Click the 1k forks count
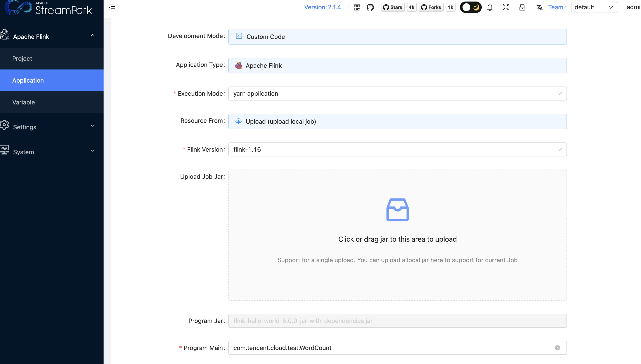This screenshot has width=641, height=364. point(450,7)
